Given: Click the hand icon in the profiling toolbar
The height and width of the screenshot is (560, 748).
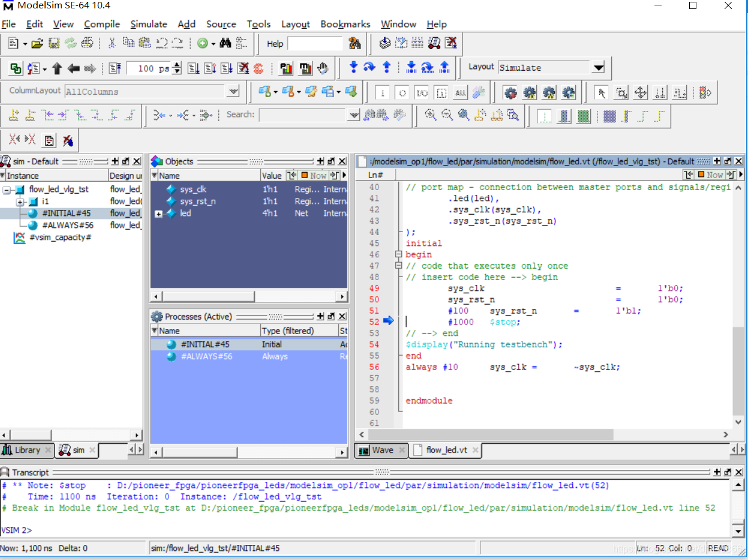Looking at the screenshot, I should 323,68.
